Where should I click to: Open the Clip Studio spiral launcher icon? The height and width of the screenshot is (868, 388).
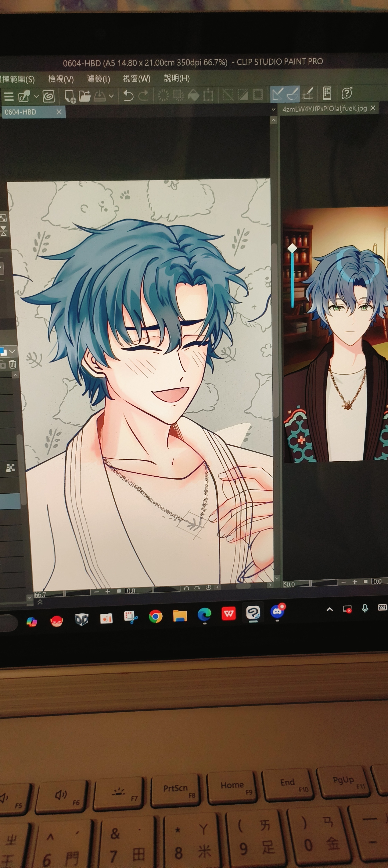pyautogui.click(x=49, y=96)
